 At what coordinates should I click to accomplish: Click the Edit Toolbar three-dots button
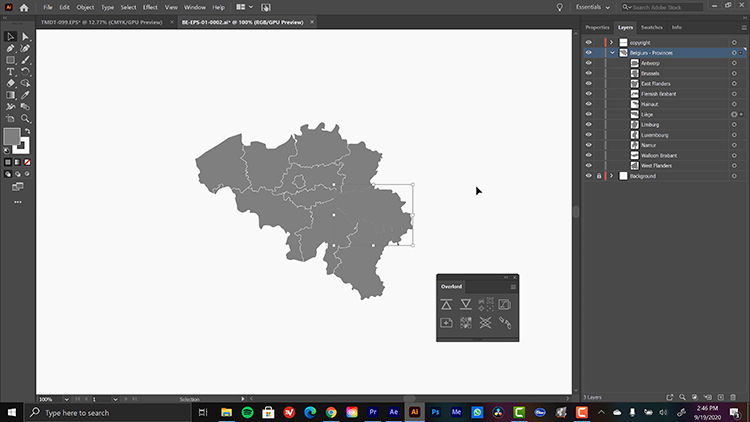pos(18,202)
